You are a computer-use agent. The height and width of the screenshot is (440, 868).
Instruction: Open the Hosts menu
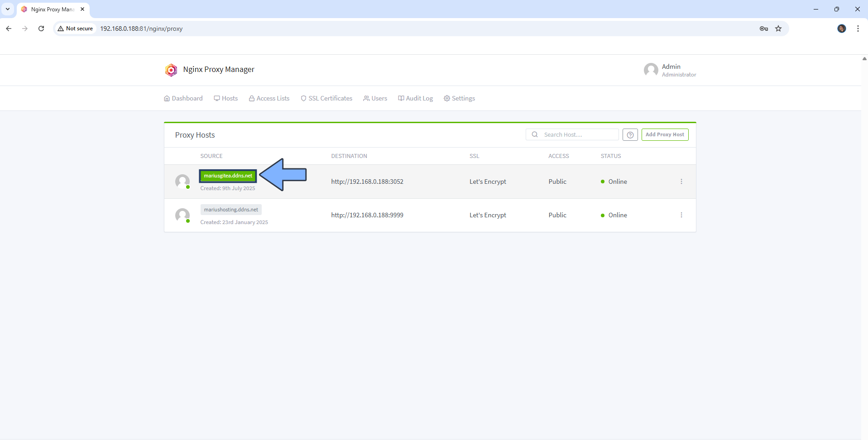[226, 98]
